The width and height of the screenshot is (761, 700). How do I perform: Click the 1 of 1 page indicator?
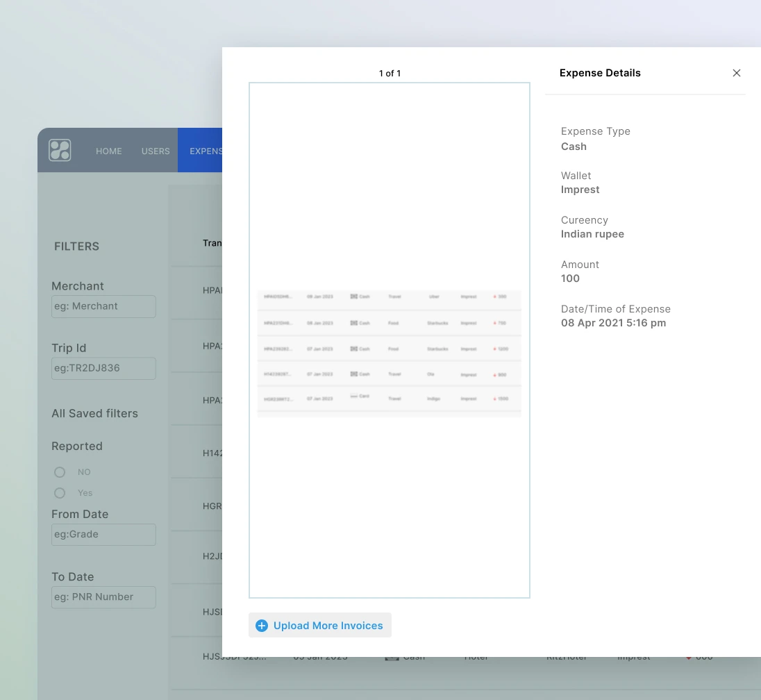[x=390, y=73]
